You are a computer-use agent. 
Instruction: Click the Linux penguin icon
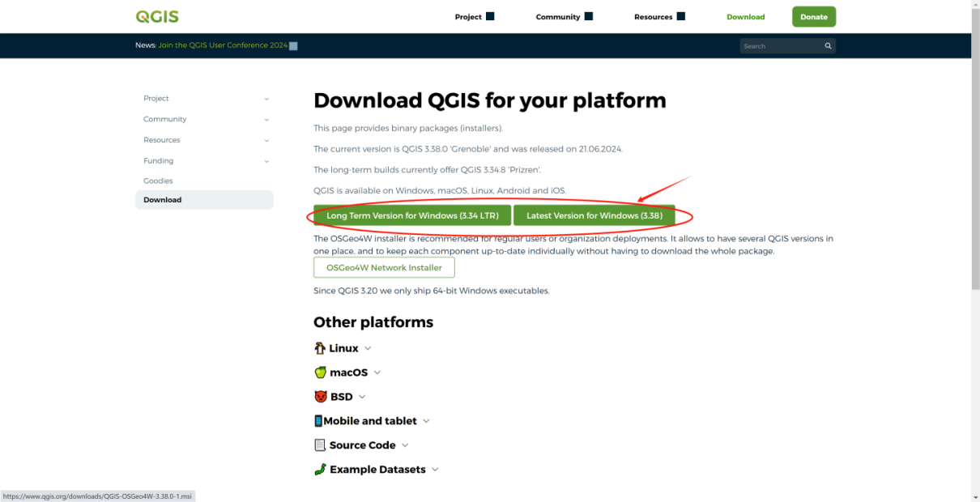click(320, 348)
